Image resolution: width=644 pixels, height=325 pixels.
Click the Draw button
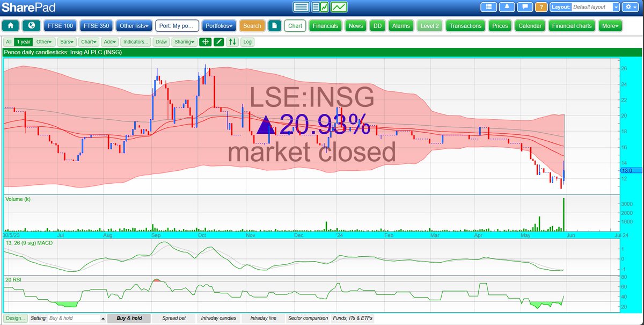[161, 41]
